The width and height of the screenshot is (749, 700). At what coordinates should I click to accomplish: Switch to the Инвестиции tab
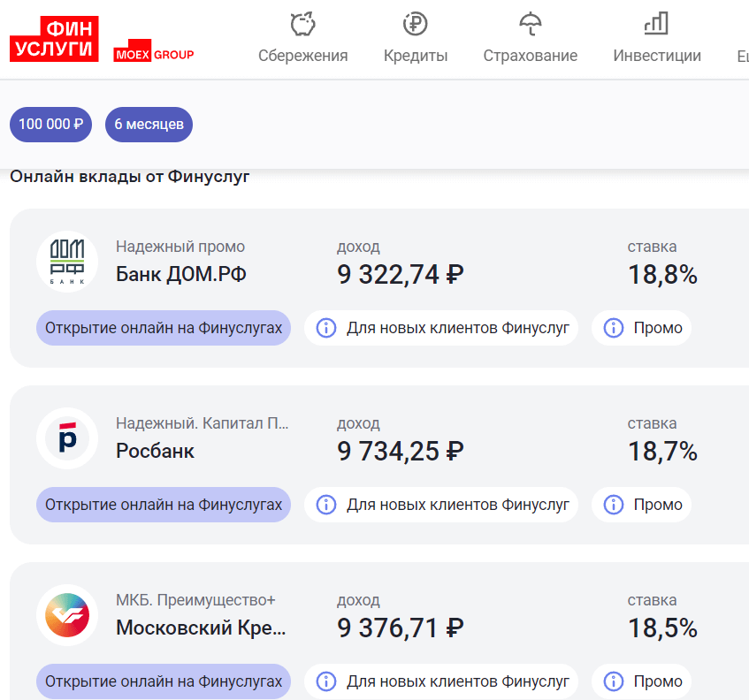(656, 36)
